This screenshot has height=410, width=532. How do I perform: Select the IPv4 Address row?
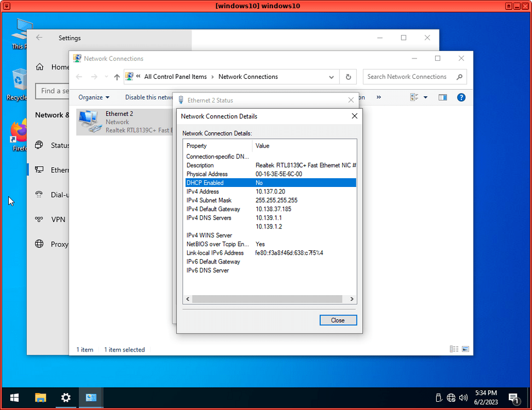(271, 191)
